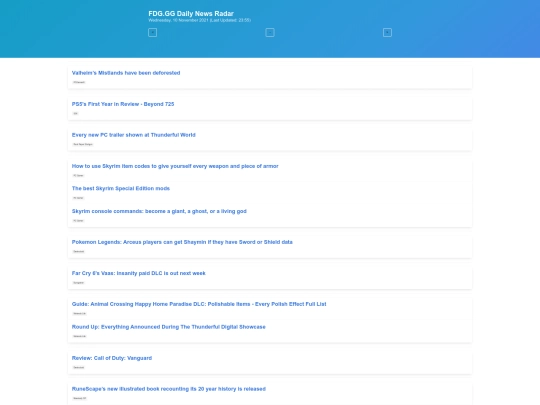
Task: Open Round Up: Thunderful Digital Showcase article
Action: (x=168, y=327)
